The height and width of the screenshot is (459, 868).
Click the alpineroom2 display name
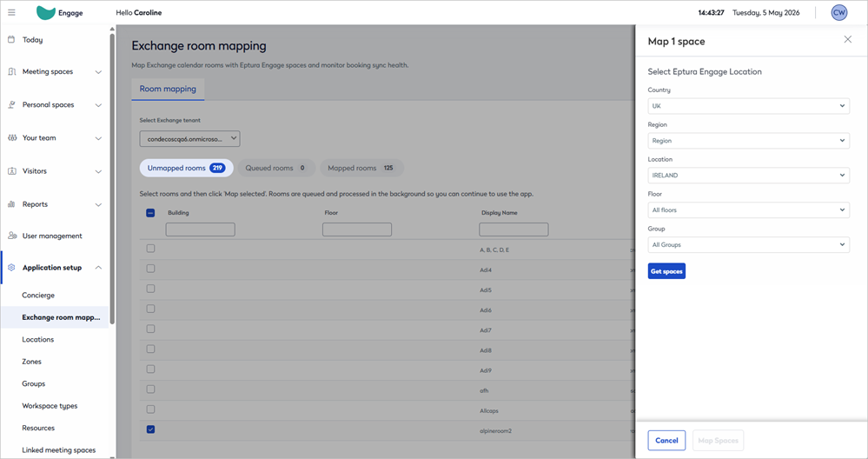[495, 431]
